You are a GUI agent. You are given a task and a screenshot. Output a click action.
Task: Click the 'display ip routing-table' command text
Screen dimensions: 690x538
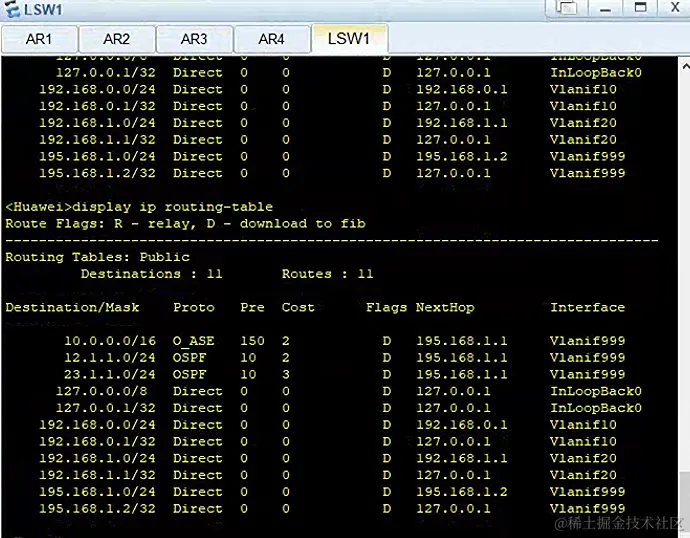coord(172,207)
